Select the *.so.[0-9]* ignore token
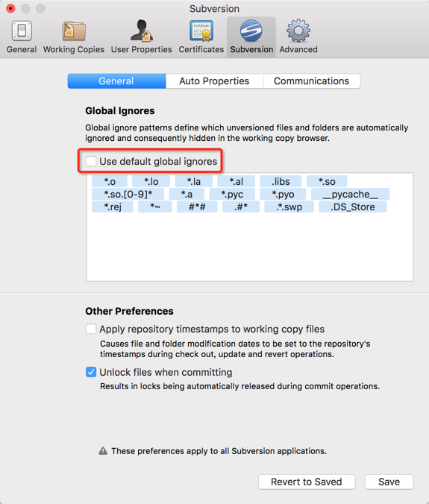This screenshot has height=504, width=429. coord(128,194)
